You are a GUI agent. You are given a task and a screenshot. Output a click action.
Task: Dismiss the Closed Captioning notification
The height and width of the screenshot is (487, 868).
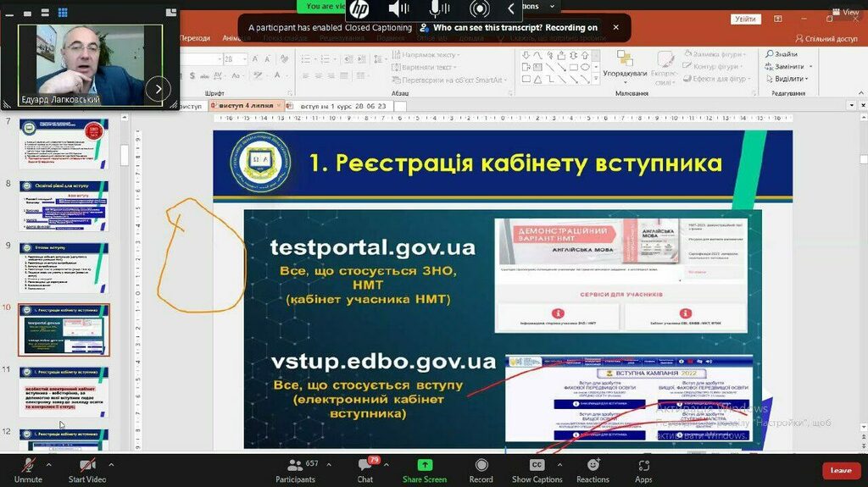tap(615, 27)
